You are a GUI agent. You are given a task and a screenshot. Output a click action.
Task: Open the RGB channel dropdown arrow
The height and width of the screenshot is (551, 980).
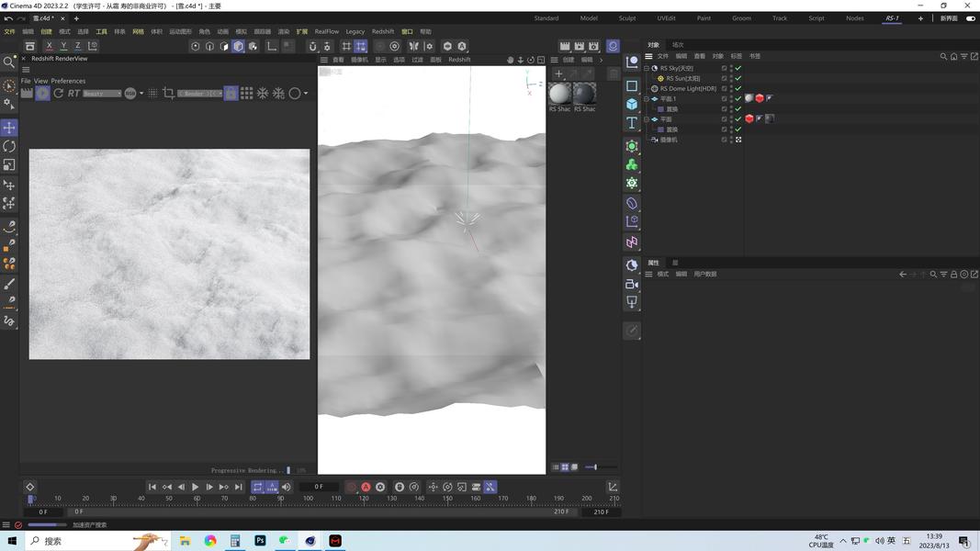141,93
